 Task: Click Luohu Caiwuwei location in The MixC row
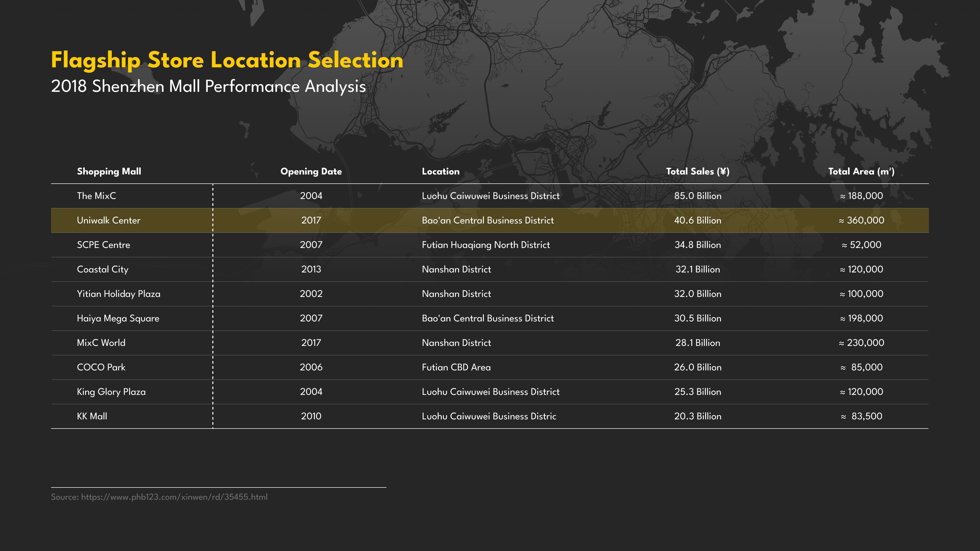(491, 196)
